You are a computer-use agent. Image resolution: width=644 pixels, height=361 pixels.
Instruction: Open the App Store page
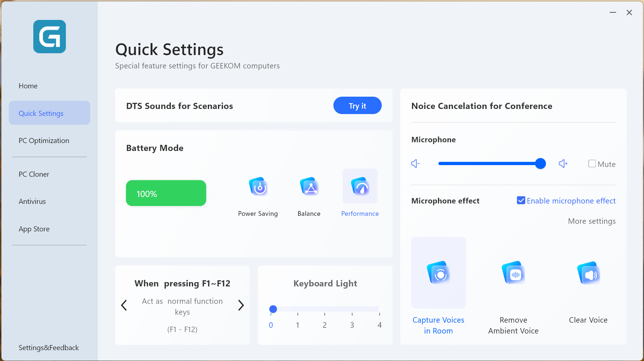tap(34, 229)
